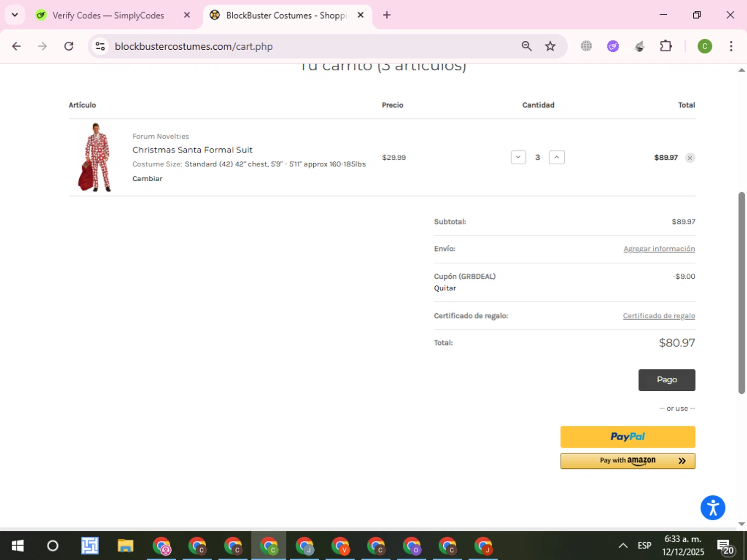The width and height of the screenshot is (747, 560).
Task: Open Chrome three-dot menu
Action: (x=731, y=46)
